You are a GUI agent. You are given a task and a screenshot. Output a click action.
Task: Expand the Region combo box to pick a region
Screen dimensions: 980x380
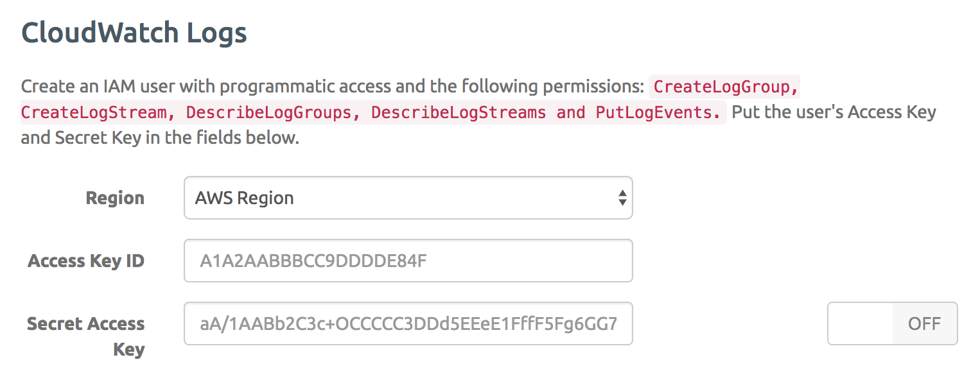[x=408, y=198]
